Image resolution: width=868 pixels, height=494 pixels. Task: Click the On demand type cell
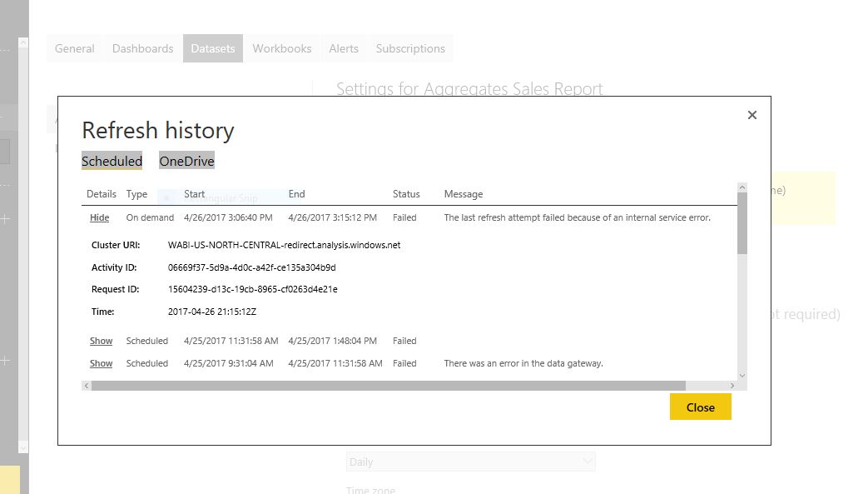click(x=150, y=218)
